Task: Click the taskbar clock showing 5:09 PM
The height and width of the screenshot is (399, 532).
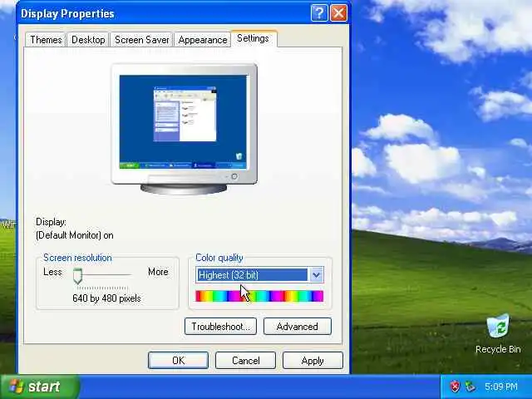Action: [x=501, y=387]
